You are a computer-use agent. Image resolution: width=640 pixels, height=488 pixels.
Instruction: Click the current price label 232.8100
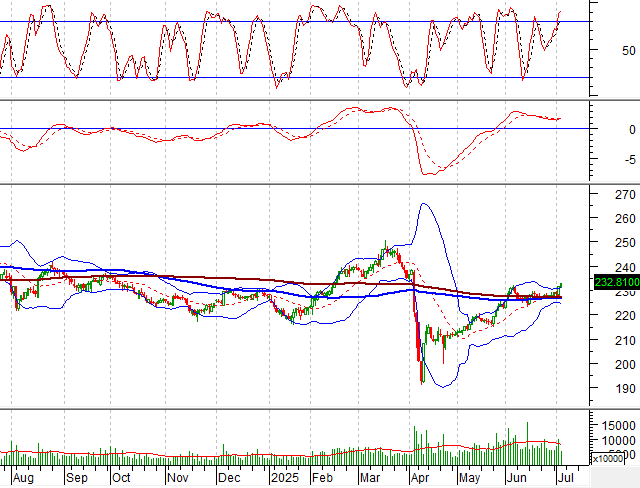click(614, 283)
